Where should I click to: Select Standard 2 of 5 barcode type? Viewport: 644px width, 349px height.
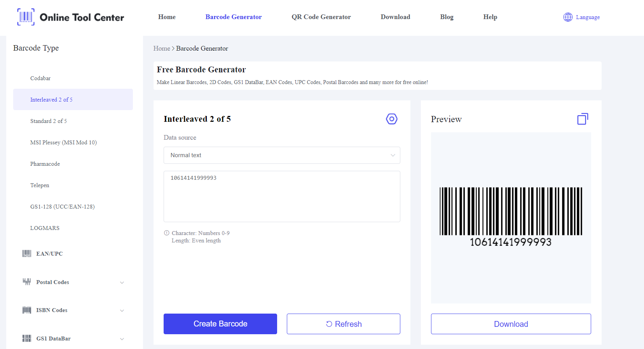tap(49, 121)
